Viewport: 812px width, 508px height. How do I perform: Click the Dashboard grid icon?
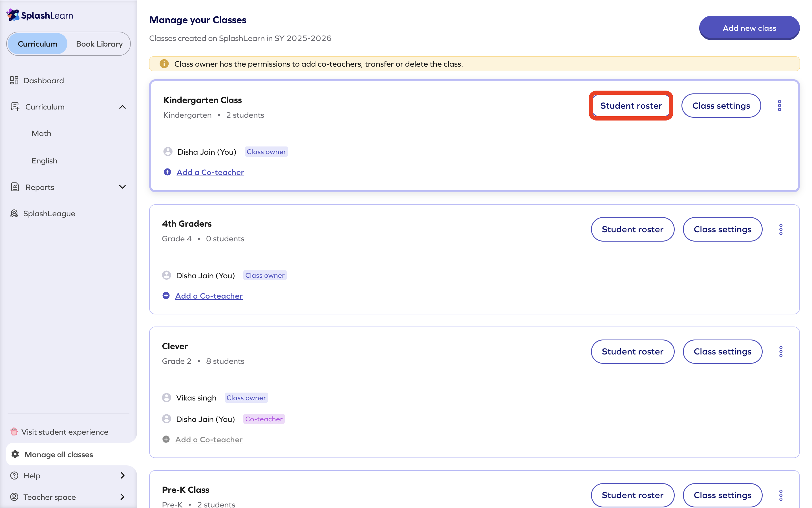click(x=14, y=80)
